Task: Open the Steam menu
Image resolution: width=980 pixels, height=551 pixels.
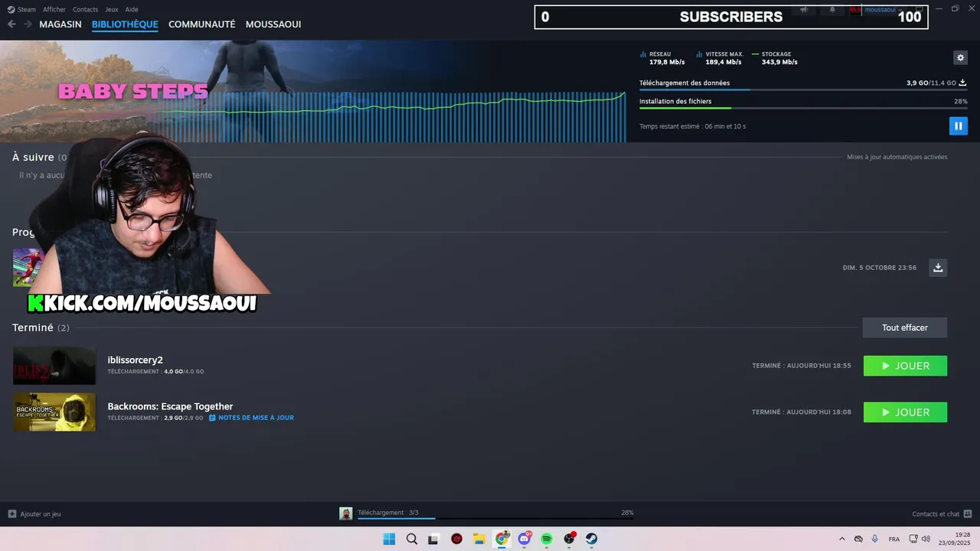Action: 22,9
